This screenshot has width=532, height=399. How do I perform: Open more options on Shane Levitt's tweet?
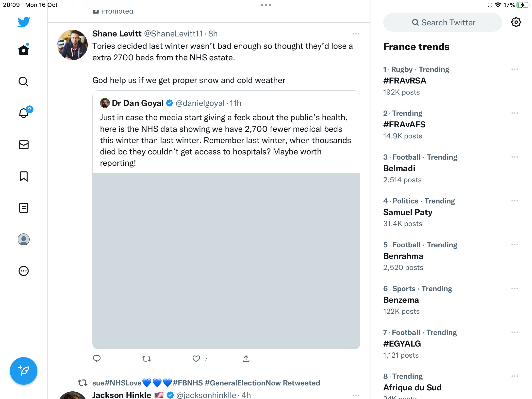tap(356, 34)
